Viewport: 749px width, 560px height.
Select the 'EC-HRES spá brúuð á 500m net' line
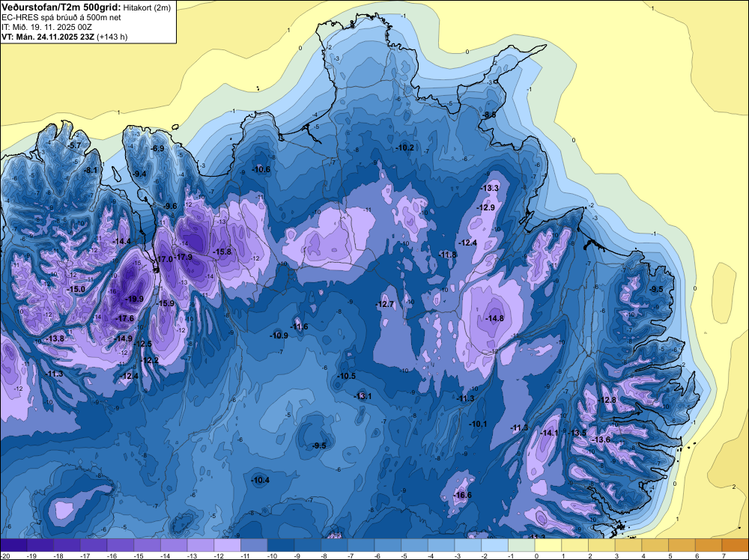pos(61,17)
